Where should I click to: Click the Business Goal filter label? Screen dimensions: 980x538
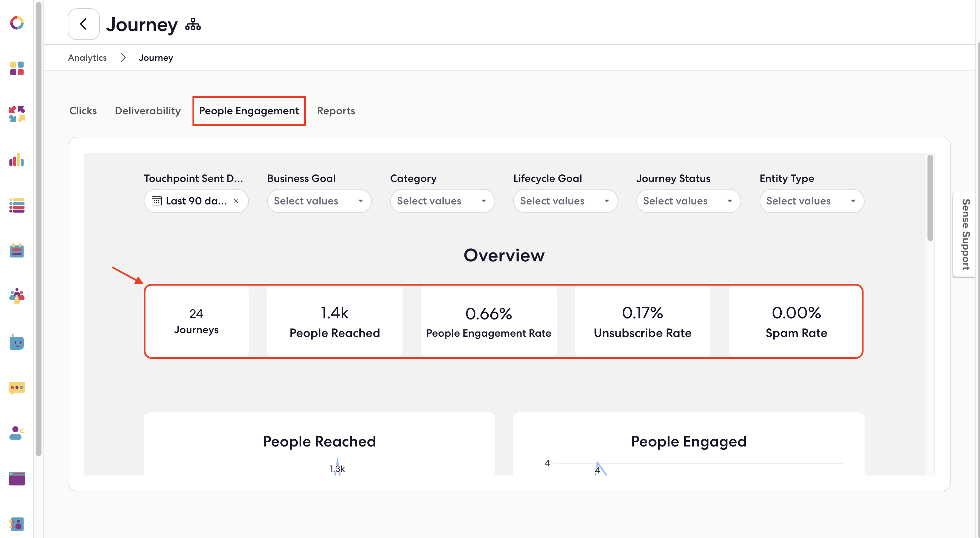(x=301, y=178)
